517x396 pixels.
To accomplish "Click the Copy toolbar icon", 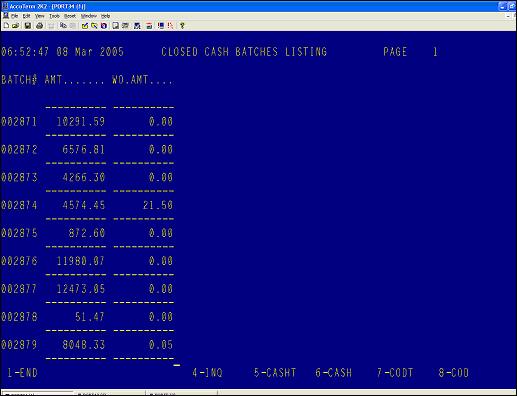I will (63, 26).
